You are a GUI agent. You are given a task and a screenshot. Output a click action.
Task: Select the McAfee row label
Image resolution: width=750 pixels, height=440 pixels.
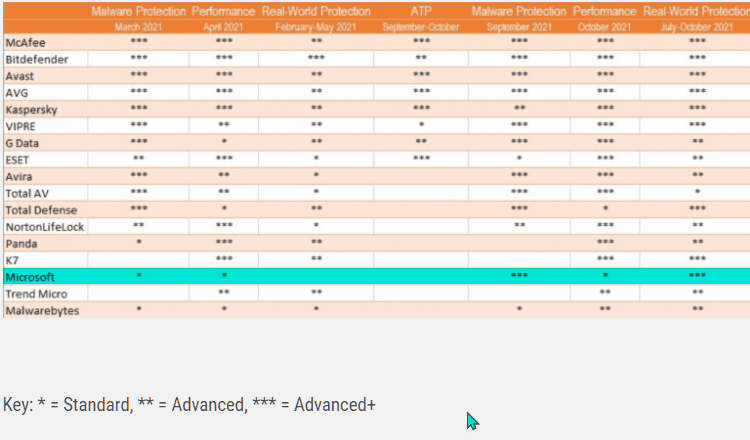(25, 43)
